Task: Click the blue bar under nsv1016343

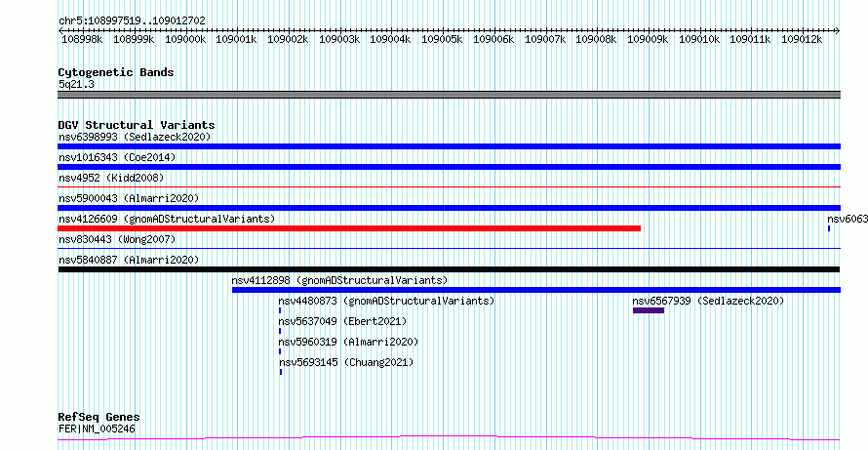Action: point(449,167)
